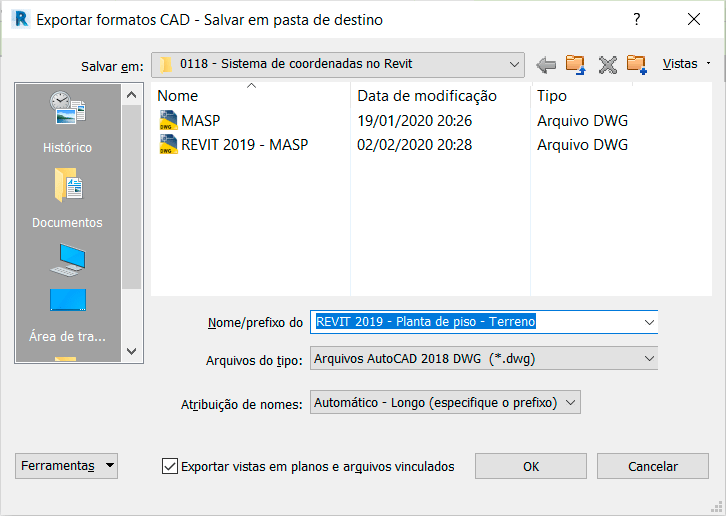Open the Atribuição de nomes dropdown

coord(445,403)
